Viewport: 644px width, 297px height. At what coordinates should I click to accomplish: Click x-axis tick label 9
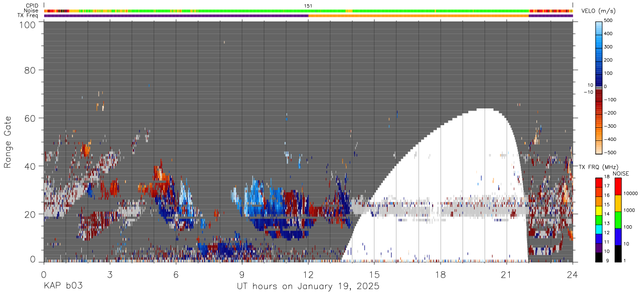click(x=242, y=274)
